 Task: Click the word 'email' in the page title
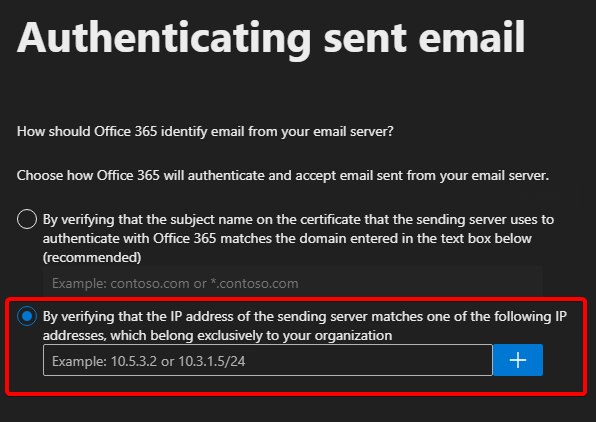pos(472,38)
